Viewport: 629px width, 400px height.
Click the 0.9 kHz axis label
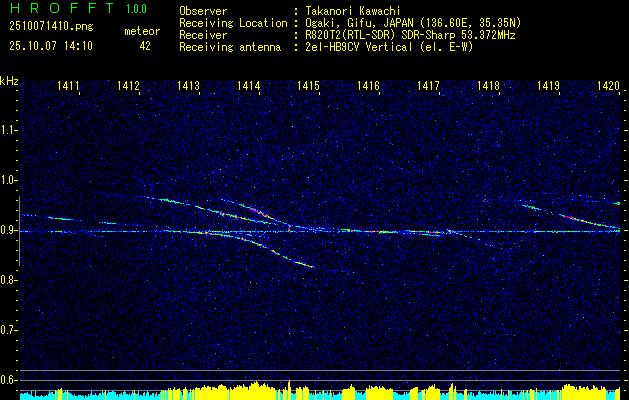click(8, 230)
